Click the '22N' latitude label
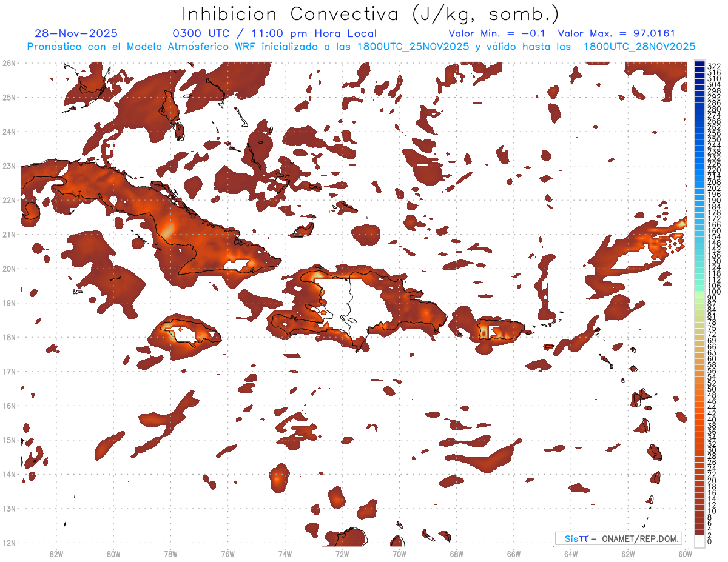Viewport: 728px width, 562px height. (x=9, y=200)
